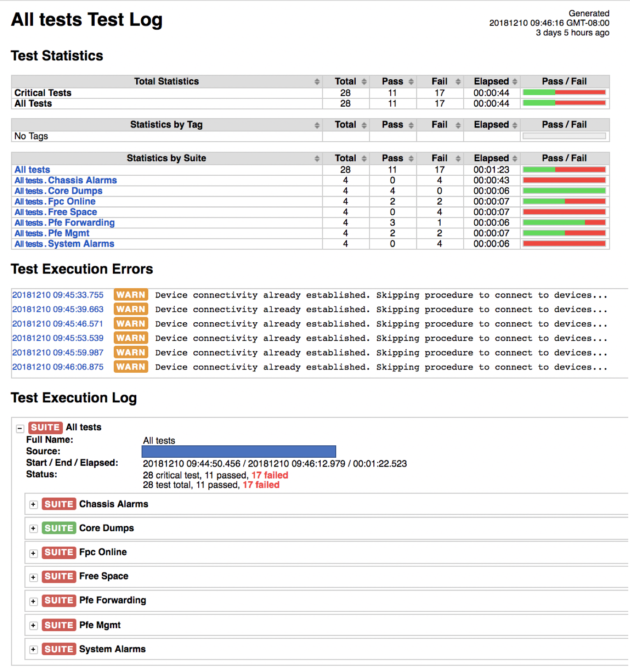Click the SUITE badge for System Alarms
The height and width of the screenshot is (672, 630).
tap(59, 649)
